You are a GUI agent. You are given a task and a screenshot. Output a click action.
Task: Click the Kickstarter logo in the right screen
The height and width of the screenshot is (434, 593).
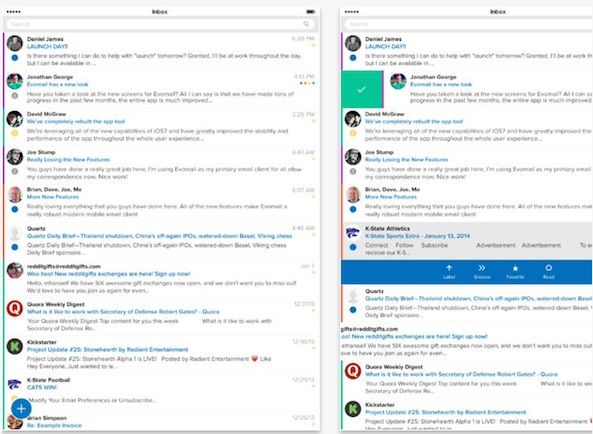[x=353, y=409]
